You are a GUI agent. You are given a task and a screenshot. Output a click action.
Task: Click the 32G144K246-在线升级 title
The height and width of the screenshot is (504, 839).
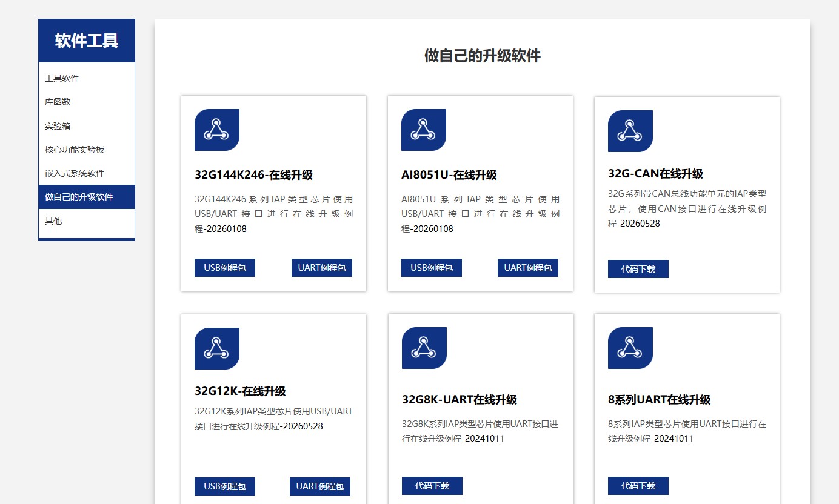coord(253,175)
